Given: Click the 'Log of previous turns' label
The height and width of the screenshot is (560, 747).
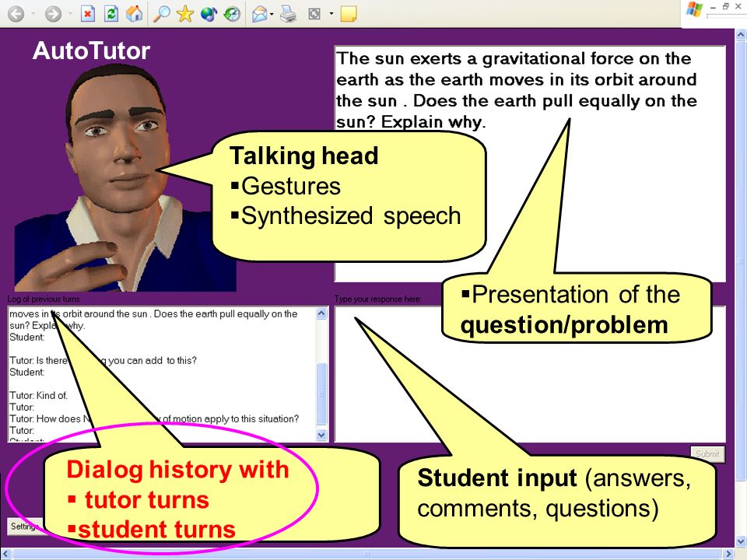Looking at the screenshot, I should pyautogui.click(x=44, y=299).
